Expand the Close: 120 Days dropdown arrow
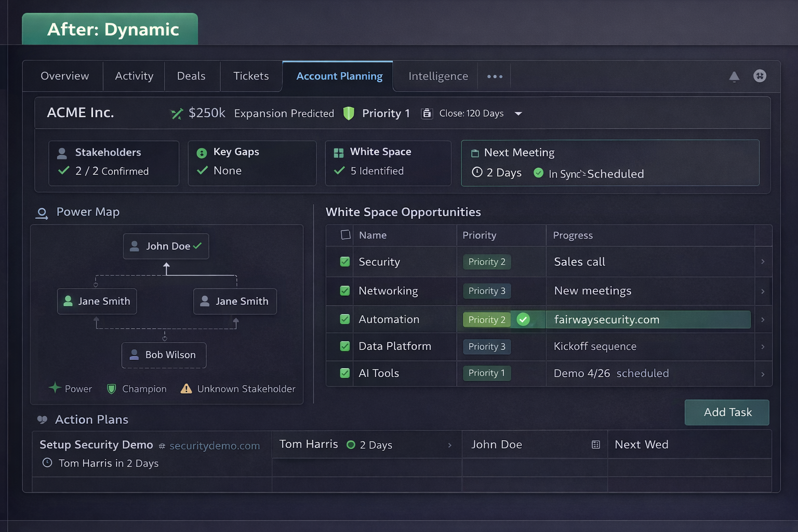 [518, 114]
